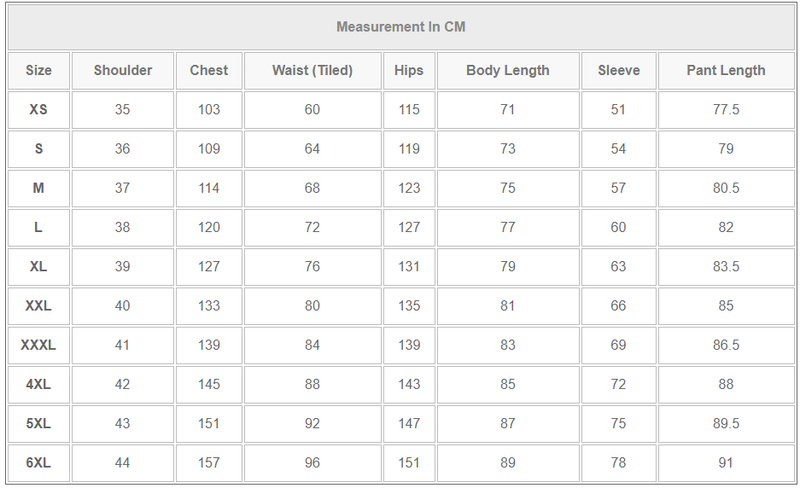
Task: Click the Measurement In CM title
Action: click(x=400, y=27)
